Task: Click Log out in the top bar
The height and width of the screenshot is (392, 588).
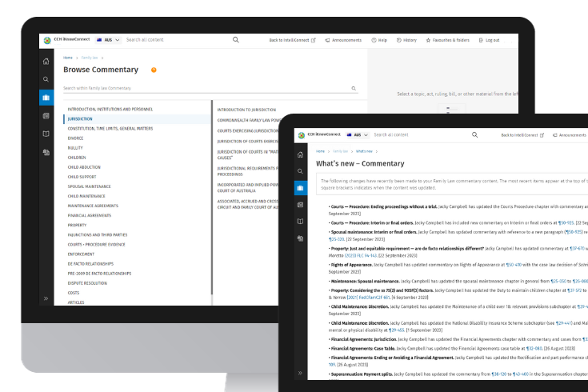Action: [x=488, y=39]
